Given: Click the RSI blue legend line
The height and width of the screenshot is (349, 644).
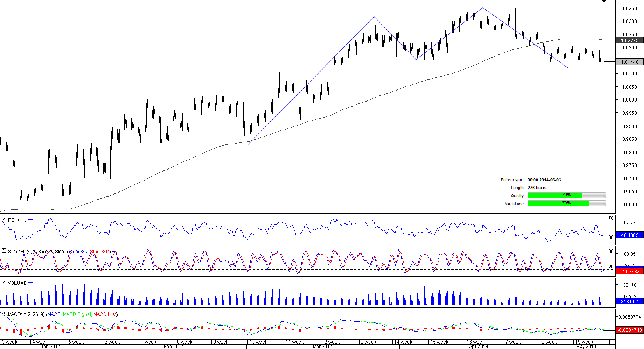Looking at the screenshot, I should (x=30, y=220).
